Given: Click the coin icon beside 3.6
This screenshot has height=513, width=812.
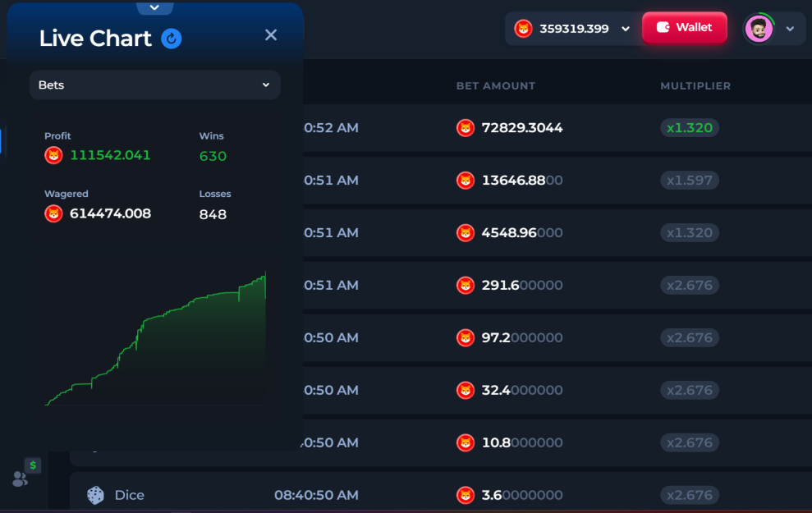Looking at the screenshot, I should click(x=466, y=495).
